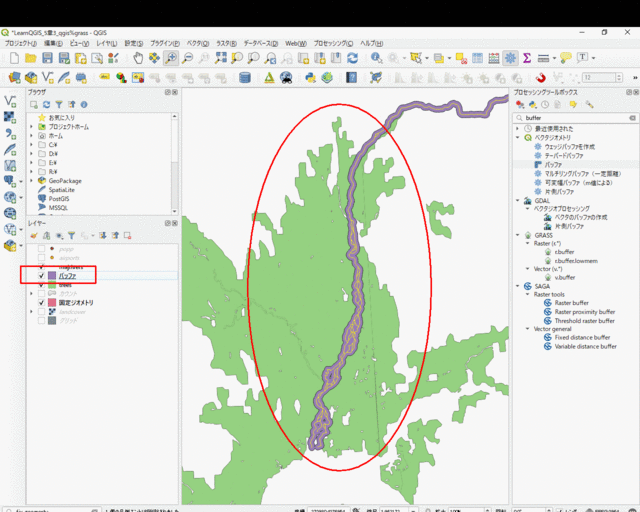Select the Pan Map hand tool
This screenshot has width=640, height=512.
(137, 59)
